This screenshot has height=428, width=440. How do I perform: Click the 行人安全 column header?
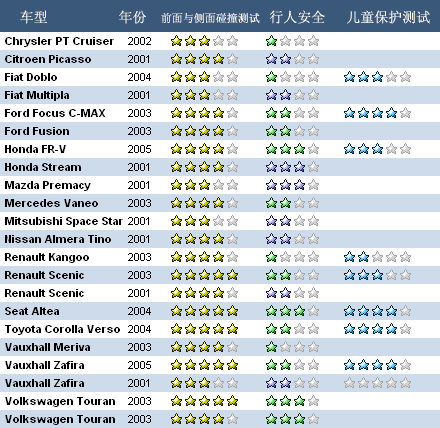click(297, 17)
